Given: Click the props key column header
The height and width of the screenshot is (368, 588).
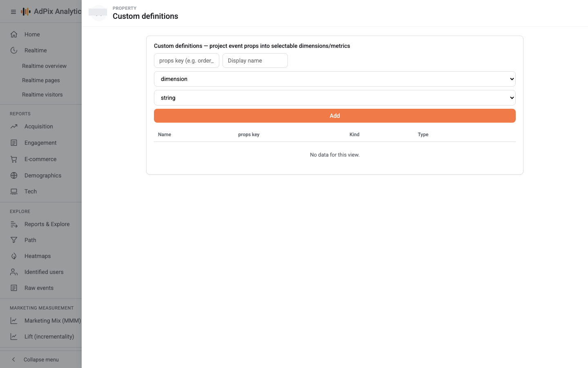Looking at the screenshot, I should tap(249, 135).
